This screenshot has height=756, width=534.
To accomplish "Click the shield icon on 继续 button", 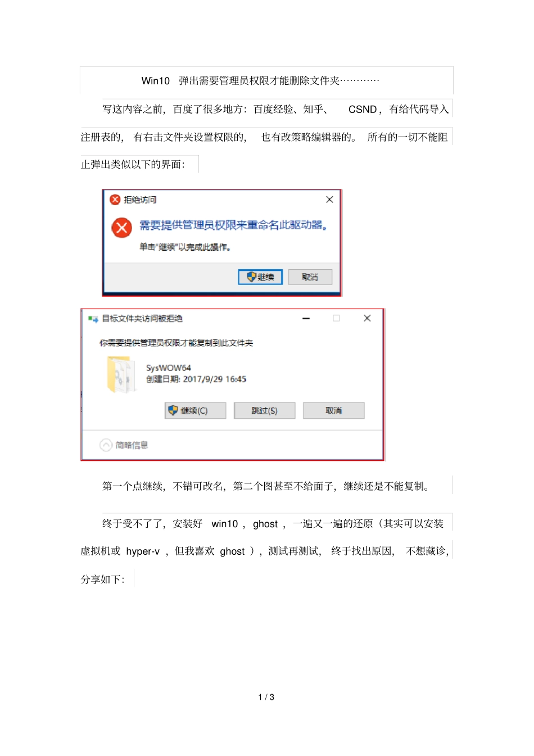I will pyautogui.click(x=251, y=277).
